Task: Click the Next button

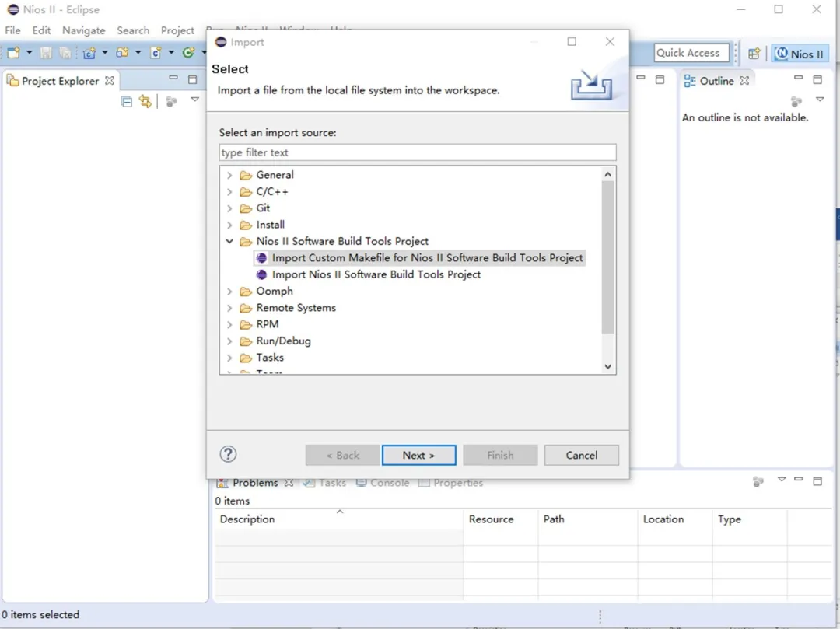Action: click(x=418, y=455)
